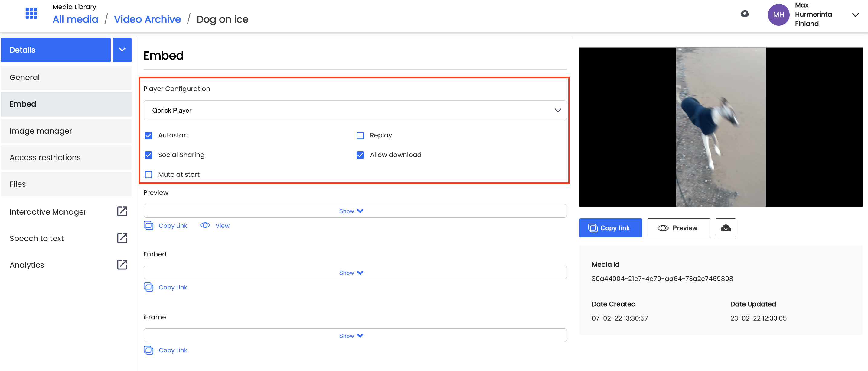
Task: Click the video thumbnail of the dog
Action: (x=721, y=127)
